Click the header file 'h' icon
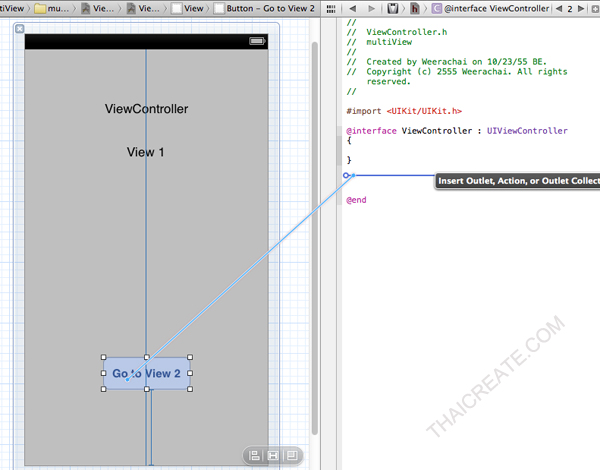Screen dimensions: 600x470 pyautogui.click(x=414, y=8)
